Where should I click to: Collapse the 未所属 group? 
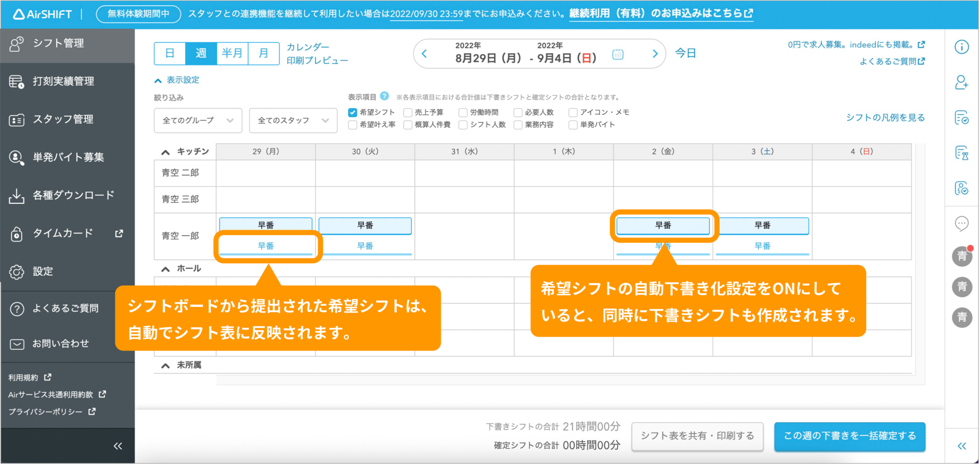(165, 366)
